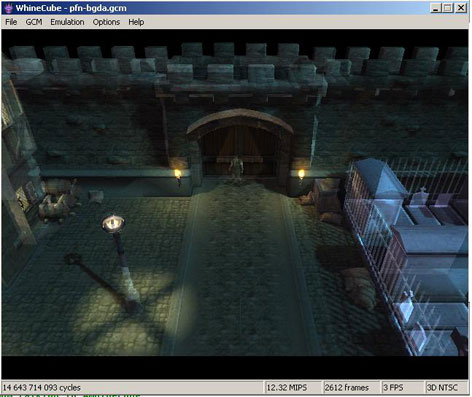Click the WhineCube application icon in title bar
This screenshot has height=397, width=472.
coord(8,8)
